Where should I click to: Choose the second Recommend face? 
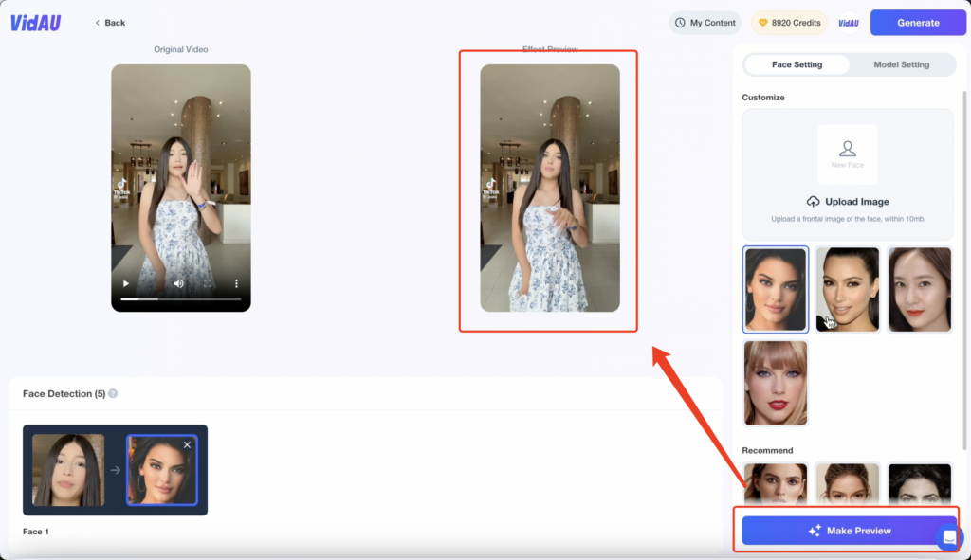(x=847, y=484)
